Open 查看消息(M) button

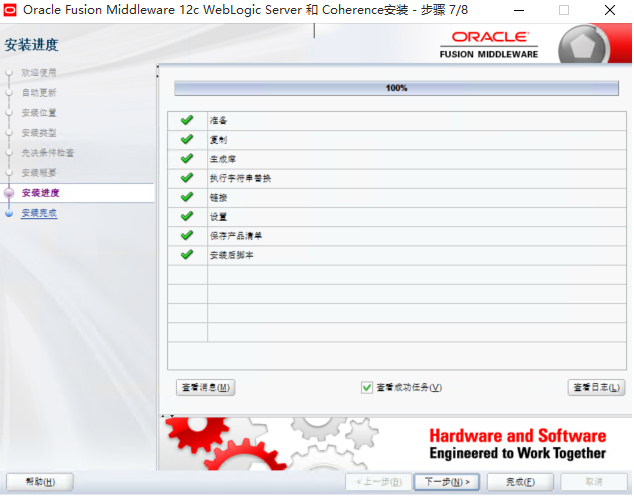pos(206,388)
